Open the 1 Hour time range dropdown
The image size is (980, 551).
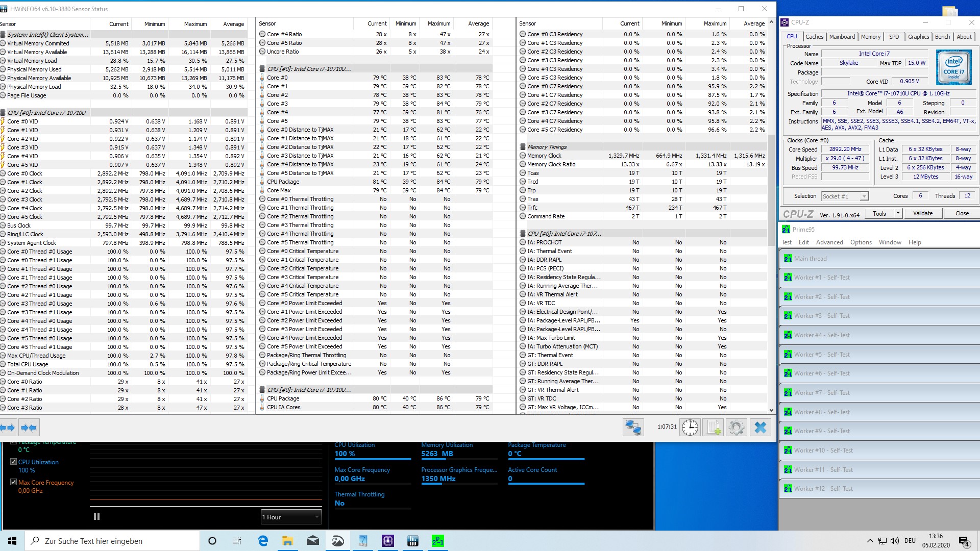click(291, 517)
